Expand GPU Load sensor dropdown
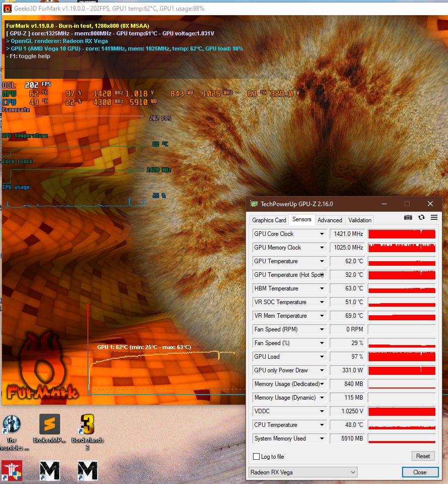Screen dimensions: 448x484 tap(322, 357)
